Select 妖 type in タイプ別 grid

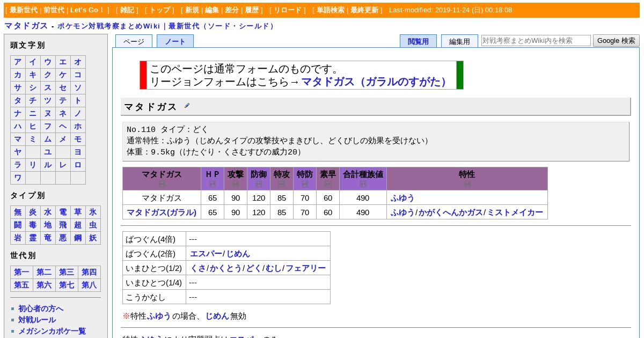[93, 238]
